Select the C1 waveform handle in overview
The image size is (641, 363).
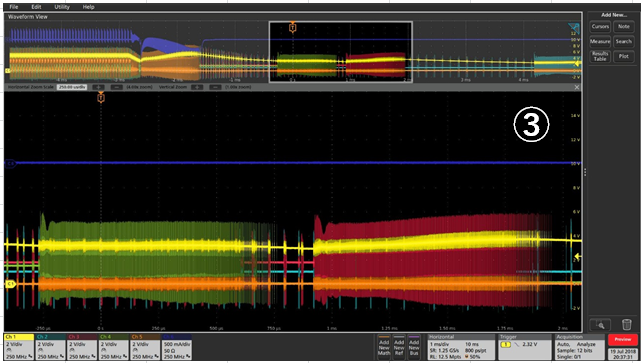7,71
